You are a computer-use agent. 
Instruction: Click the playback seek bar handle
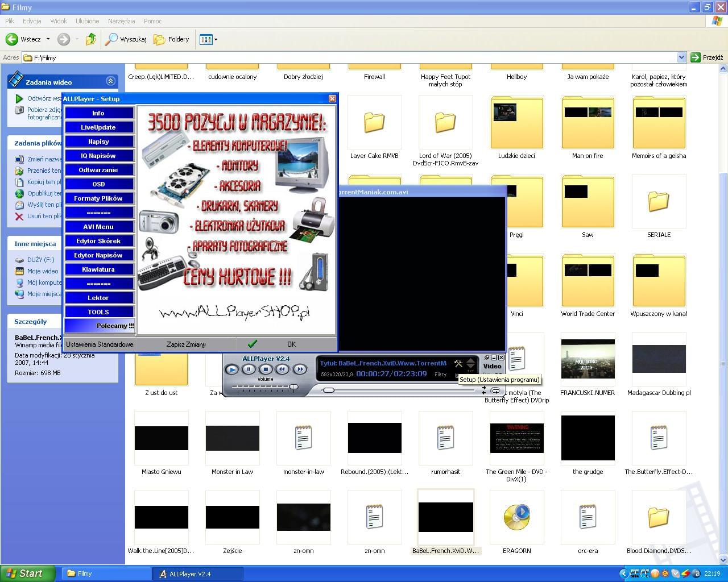pos(328,390)
